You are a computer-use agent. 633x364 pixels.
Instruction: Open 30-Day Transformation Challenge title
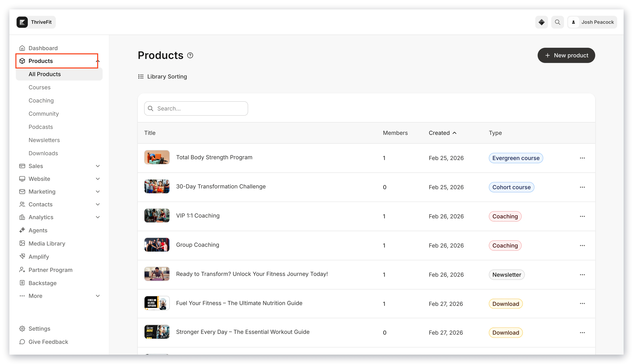[221, 187]
